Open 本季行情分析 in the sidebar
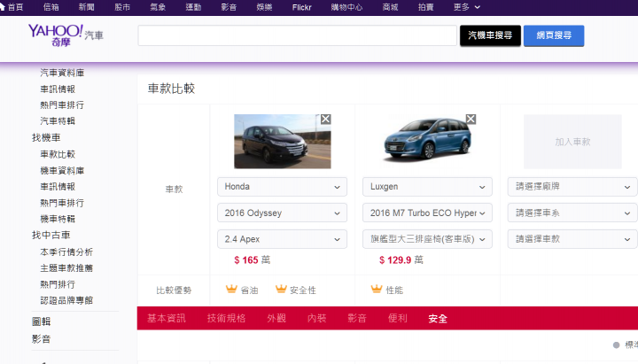Screen dimensions: 638x364 tap(66, 252)
